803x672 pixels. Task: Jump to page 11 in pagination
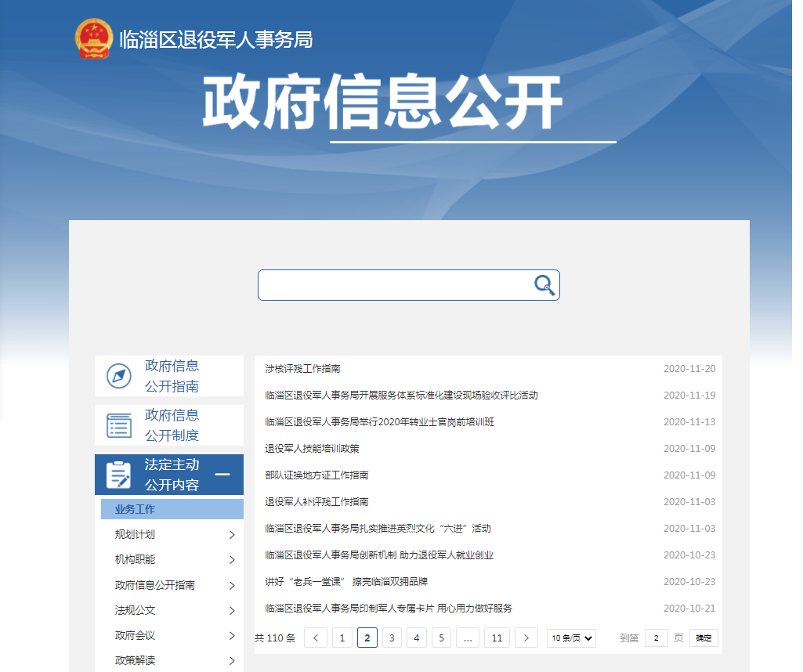tap(497, 638)
